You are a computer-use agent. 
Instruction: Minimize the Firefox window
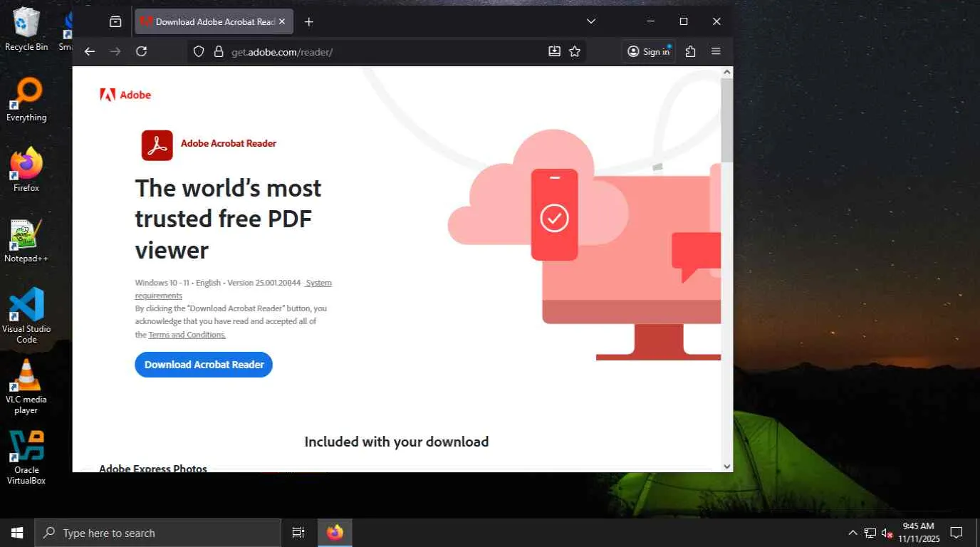coord(650,21)
